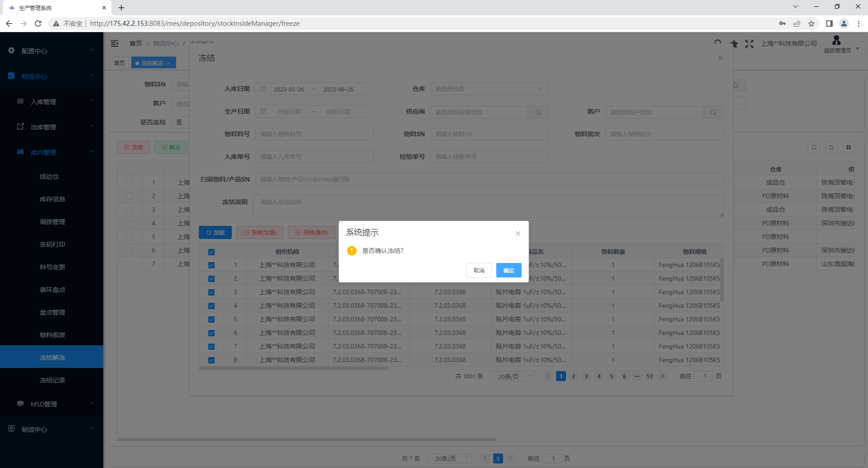Uncheck row 7 checkbox in dialog table

[x=211, y=347]
